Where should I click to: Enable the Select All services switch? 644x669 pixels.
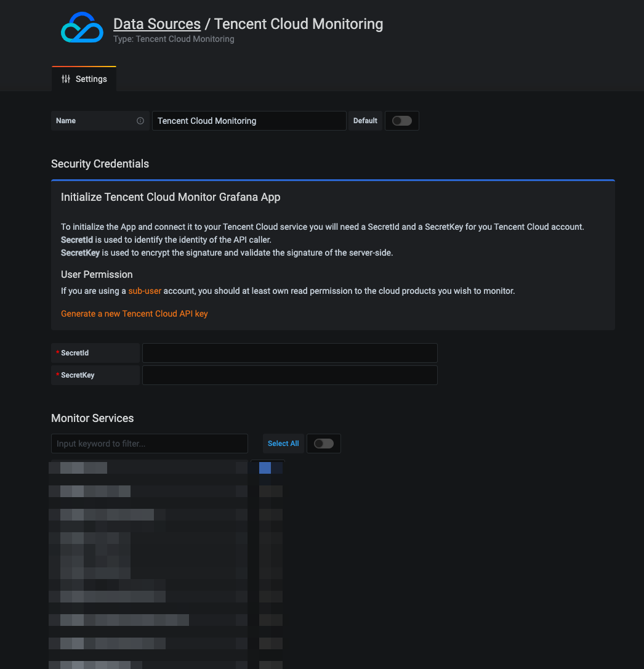323,444
